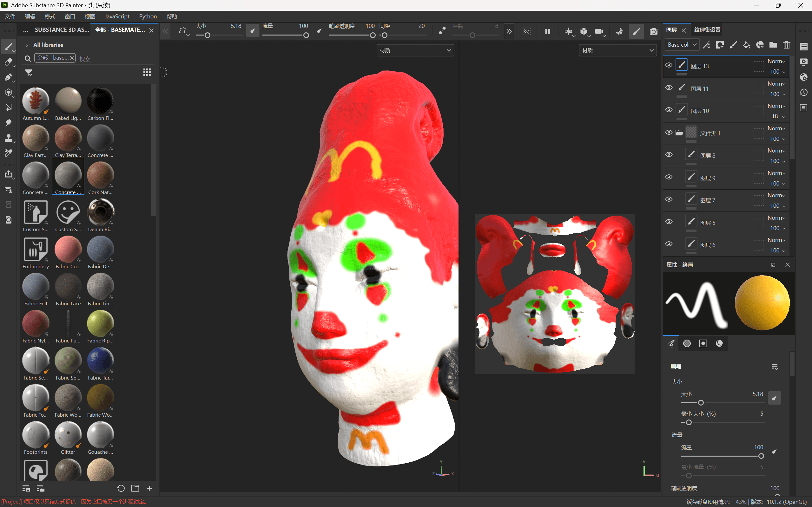Add a fill layer with paint bucket icon
This screenshot has height=507, width=812.
point(747,45)
